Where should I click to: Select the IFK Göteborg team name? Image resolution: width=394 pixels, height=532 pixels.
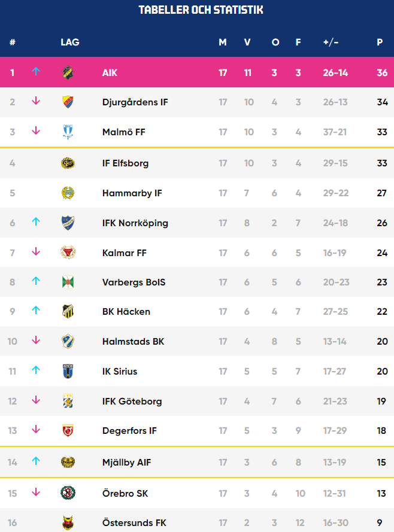[x=132, y=402]
